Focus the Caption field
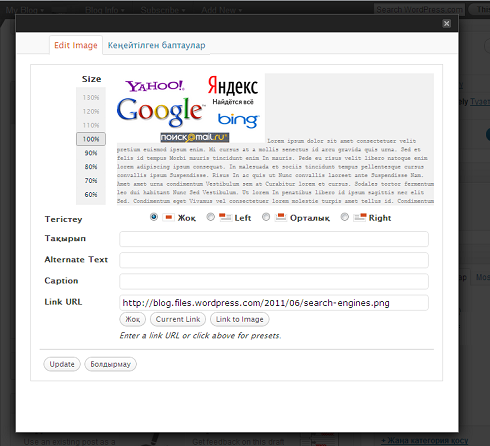The width and height of the screenshot is (490, 446). pos(274,281)
